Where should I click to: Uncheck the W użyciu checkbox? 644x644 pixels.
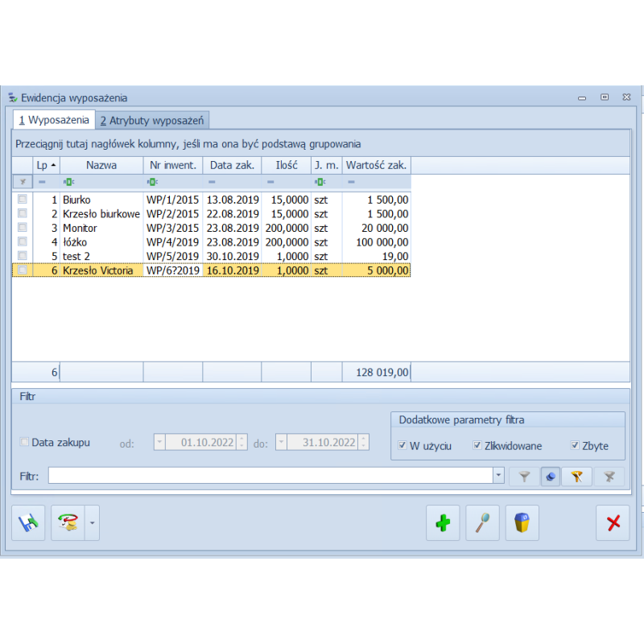click(402, 446)
